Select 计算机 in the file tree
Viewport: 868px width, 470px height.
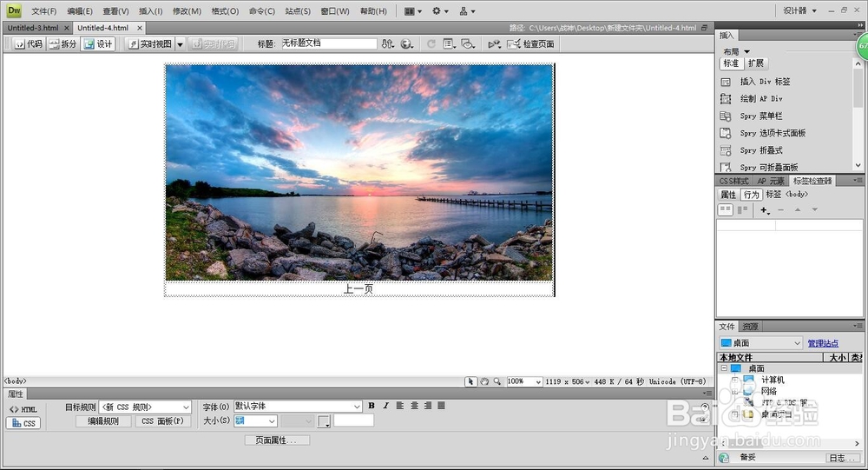[x=772, y=380]
